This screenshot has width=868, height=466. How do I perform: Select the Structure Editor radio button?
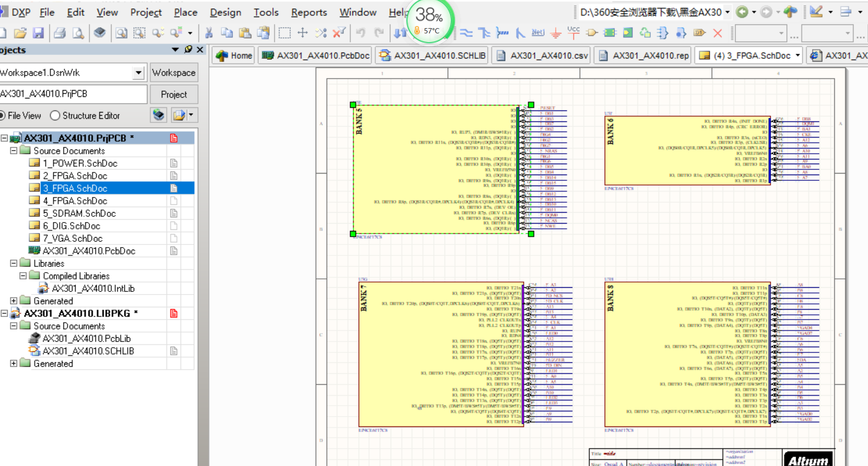(x=55, y=116)
